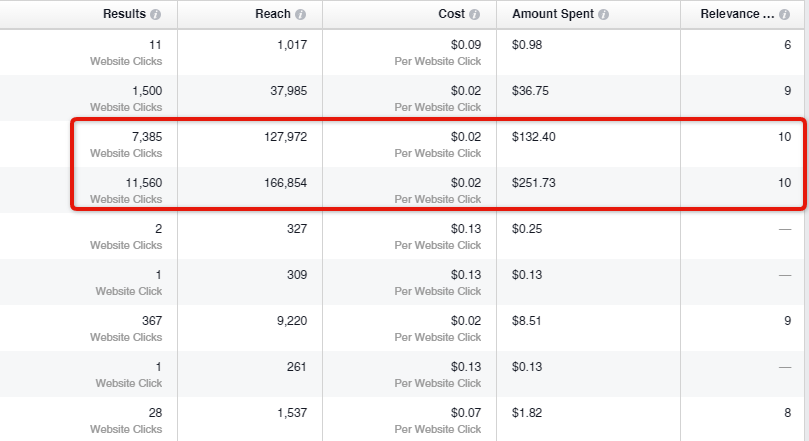Click the 166,854 reach value
Screen dimensions: 809x441
(x=285, y=183)
